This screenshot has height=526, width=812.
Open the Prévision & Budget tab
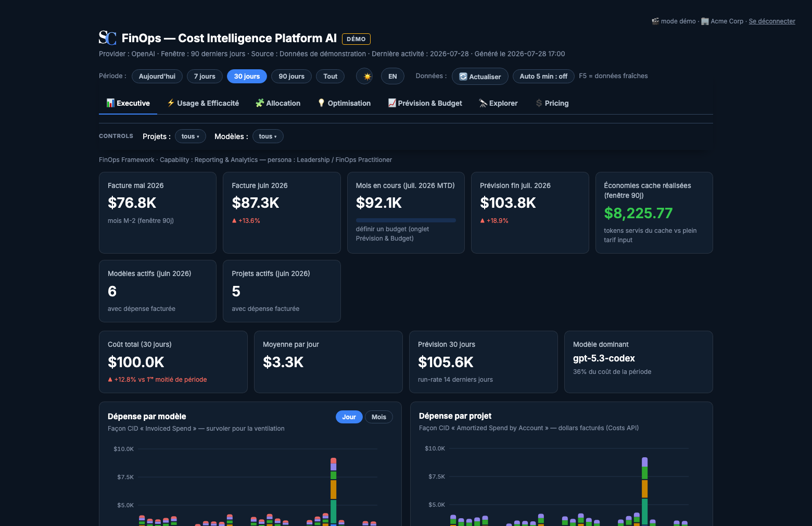pyautogui.click(x=425, y=103)
